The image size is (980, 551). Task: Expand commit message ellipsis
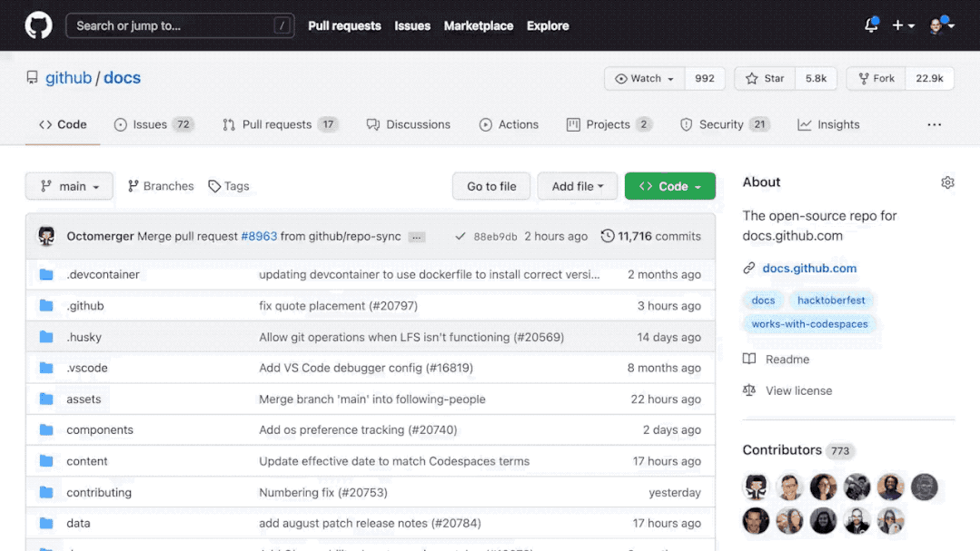(416, 237)
